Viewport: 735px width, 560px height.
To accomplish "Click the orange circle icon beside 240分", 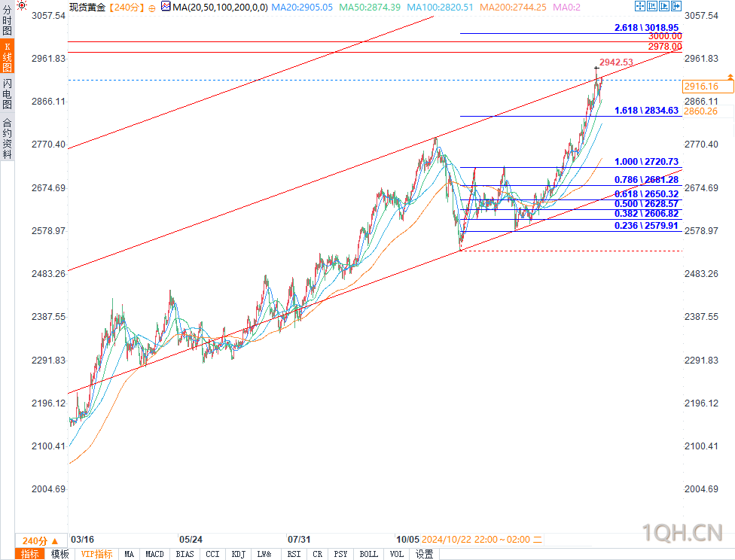I will click(152, 8).
